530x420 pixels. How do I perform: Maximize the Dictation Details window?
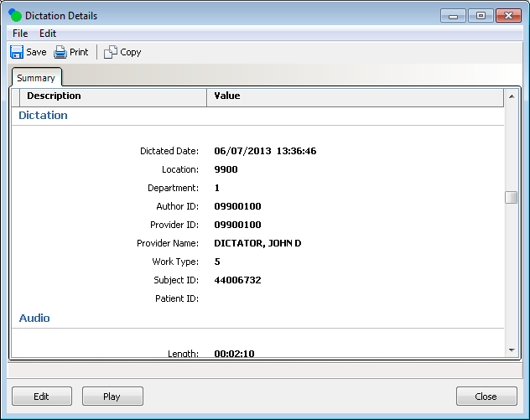[481, 16]
